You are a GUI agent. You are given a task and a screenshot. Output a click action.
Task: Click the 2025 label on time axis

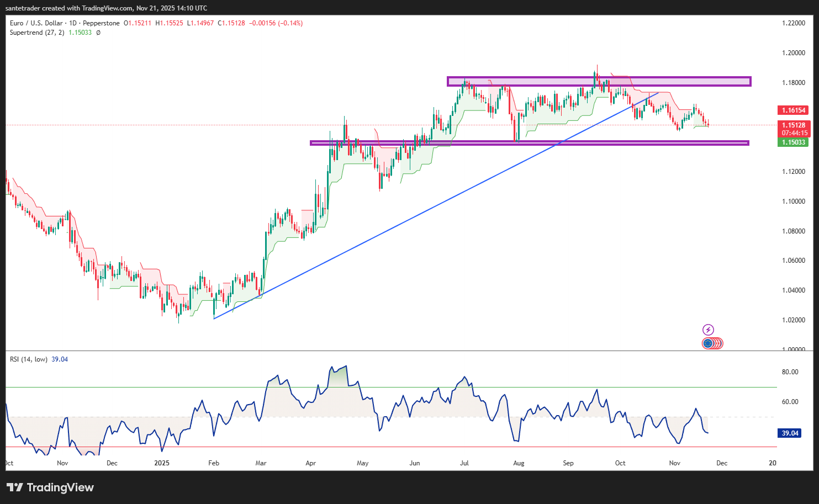click(162, 463)
